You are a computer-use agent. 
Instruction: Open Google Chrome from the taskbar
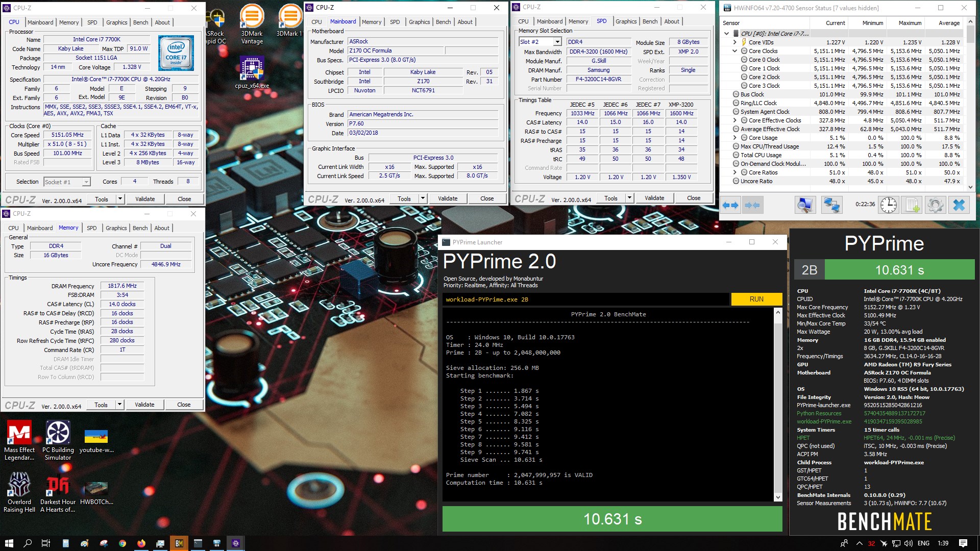point(122,543)
